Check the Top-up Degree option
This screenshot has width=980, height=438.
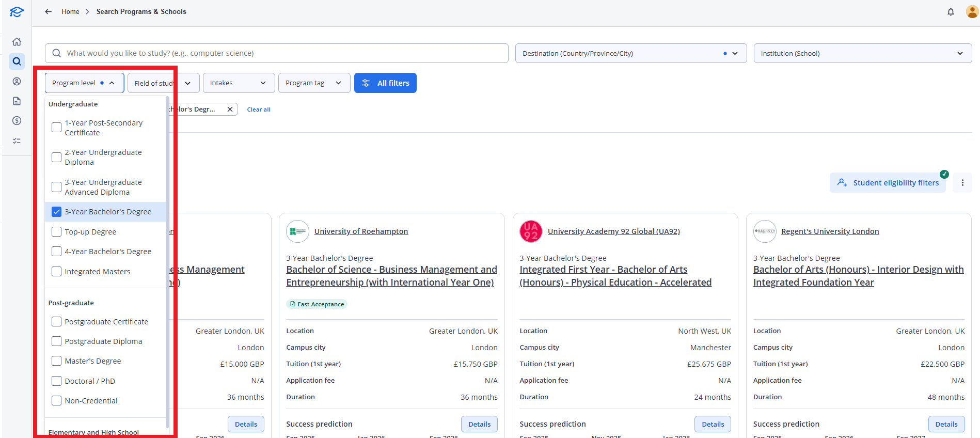[57, 232]
